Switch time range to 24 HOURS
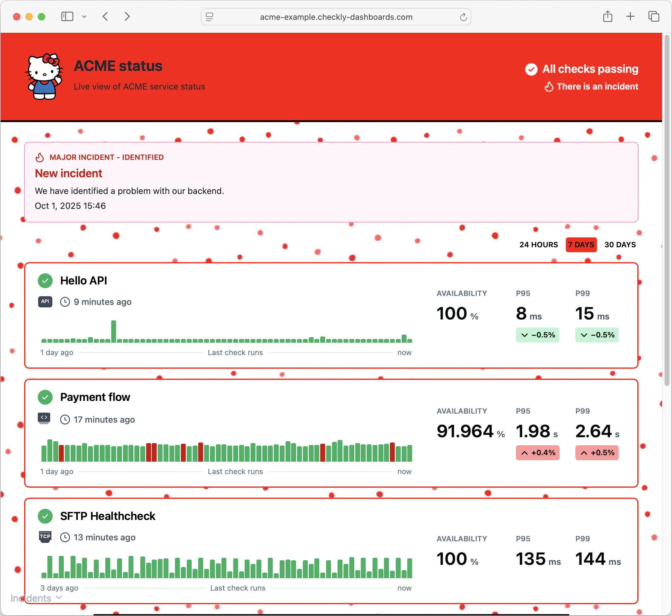 [x=538, y=244]
